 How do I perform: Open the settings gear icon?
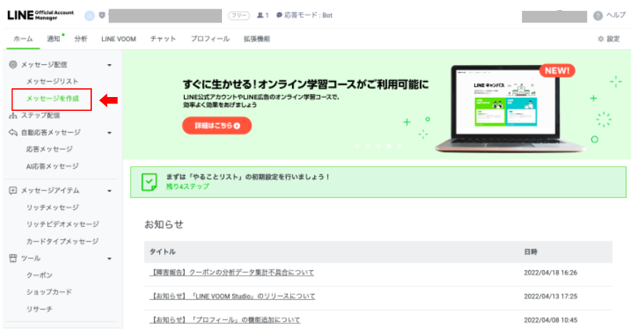[601, 39]
